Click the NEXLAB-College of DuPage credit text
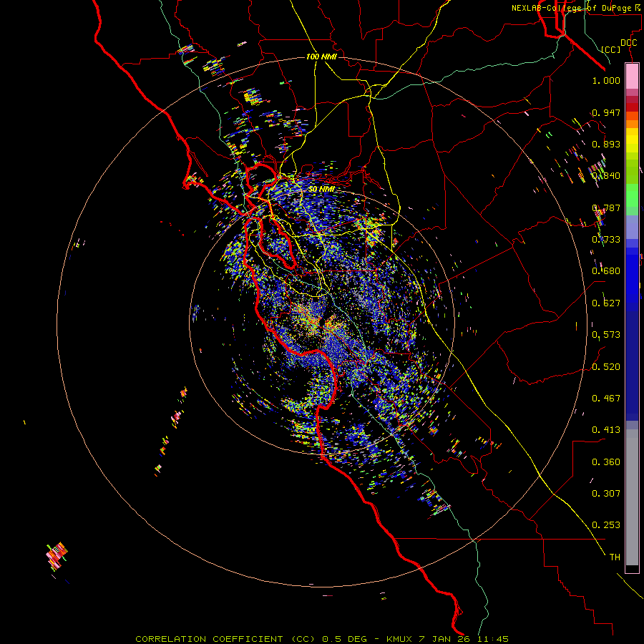Image resolution: width=644 pixels, height=644 pixels. click(x=576, y=8)
